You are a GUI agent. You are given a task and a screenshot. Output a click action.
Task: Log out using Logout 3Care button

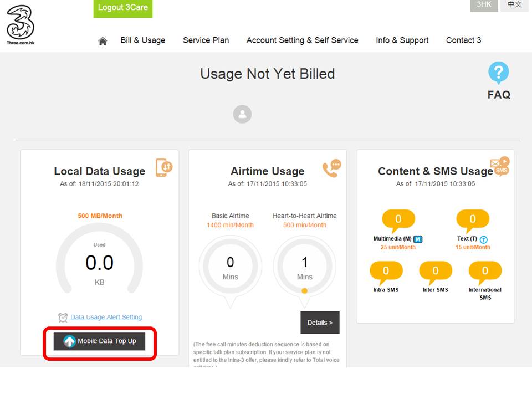tap(123, 8)
